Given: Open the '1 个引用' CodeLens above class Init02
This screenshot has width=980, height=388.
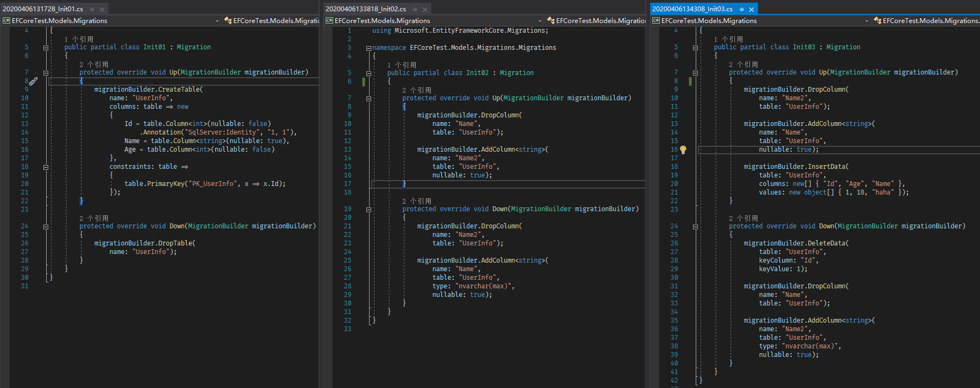Looking at the screenshot, I should pos(402,65).
